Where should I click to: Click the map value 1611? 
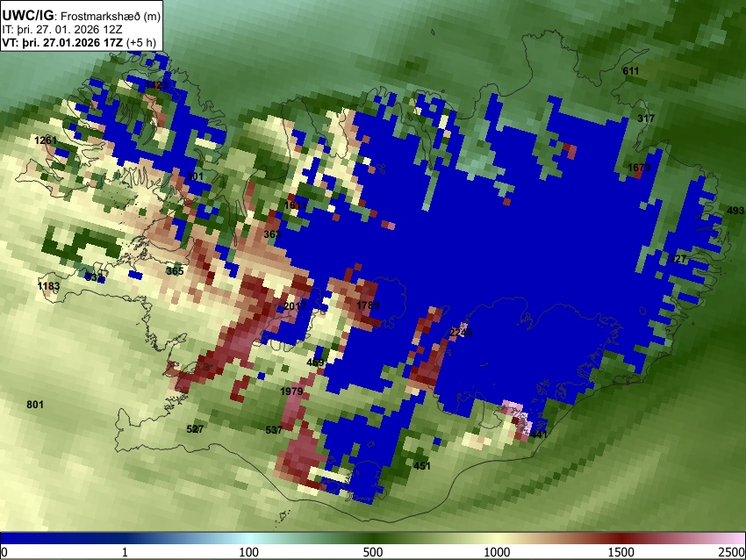pos(296,205)
